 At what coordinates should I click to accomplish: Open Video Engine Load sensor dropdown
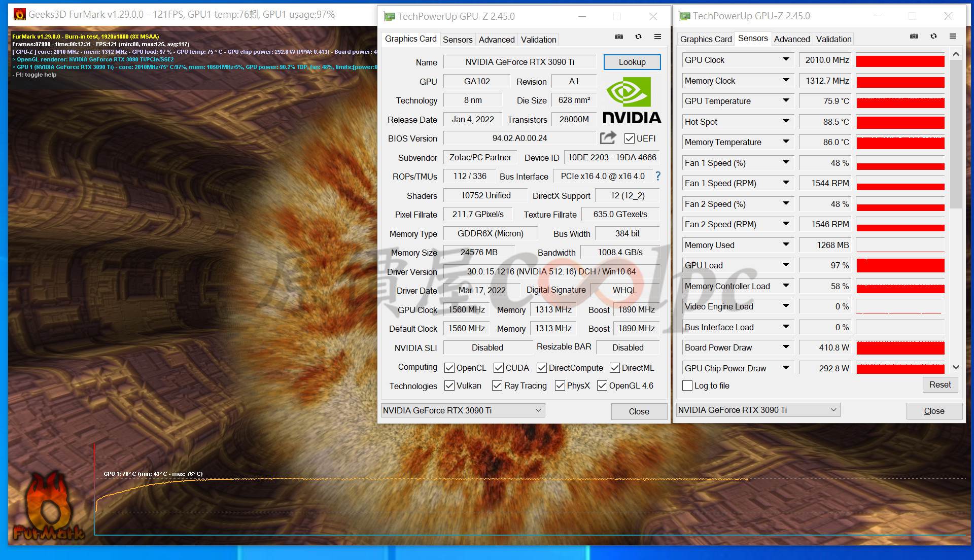786,306
